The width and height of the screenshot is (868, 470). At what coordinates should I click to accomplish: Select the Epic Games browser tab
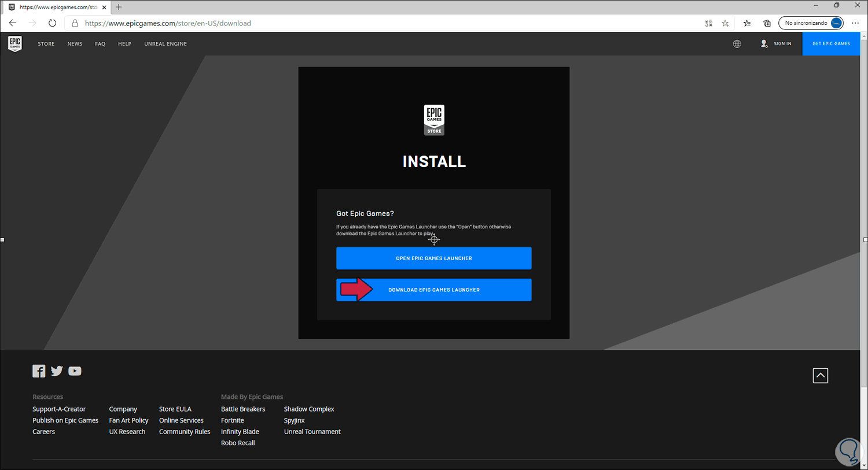click(x=57, y=8)
